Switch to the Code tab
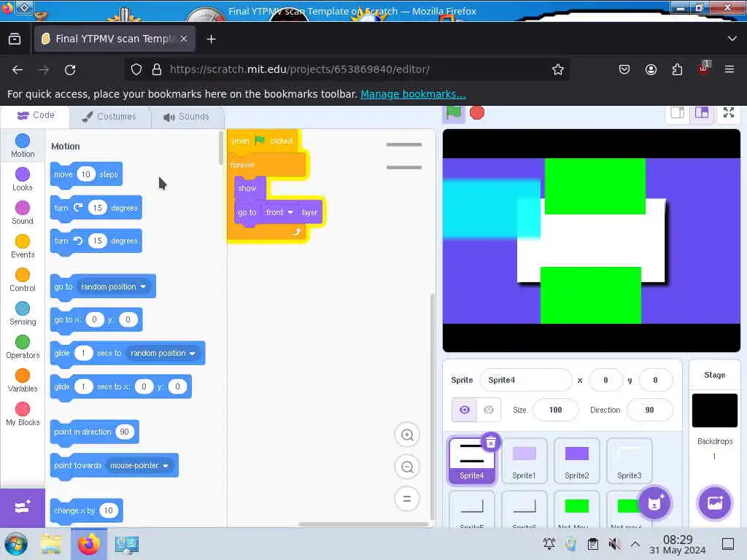 (36, 116)
